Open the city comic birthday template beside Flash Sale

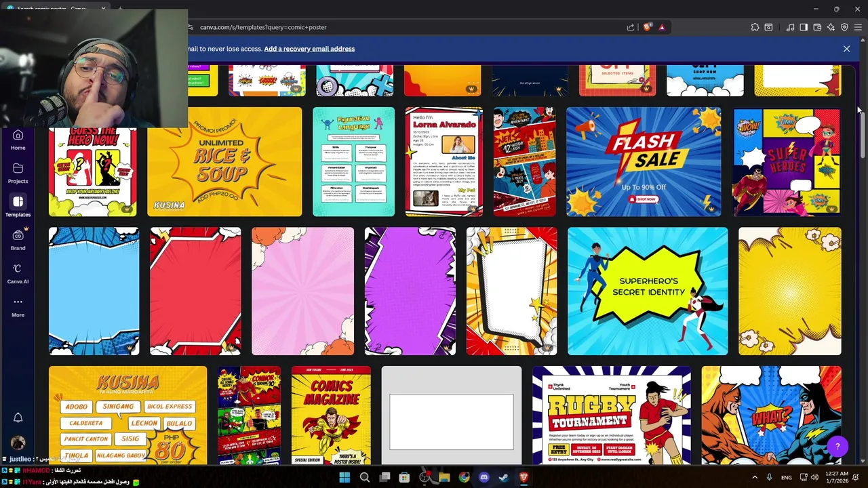524,161
